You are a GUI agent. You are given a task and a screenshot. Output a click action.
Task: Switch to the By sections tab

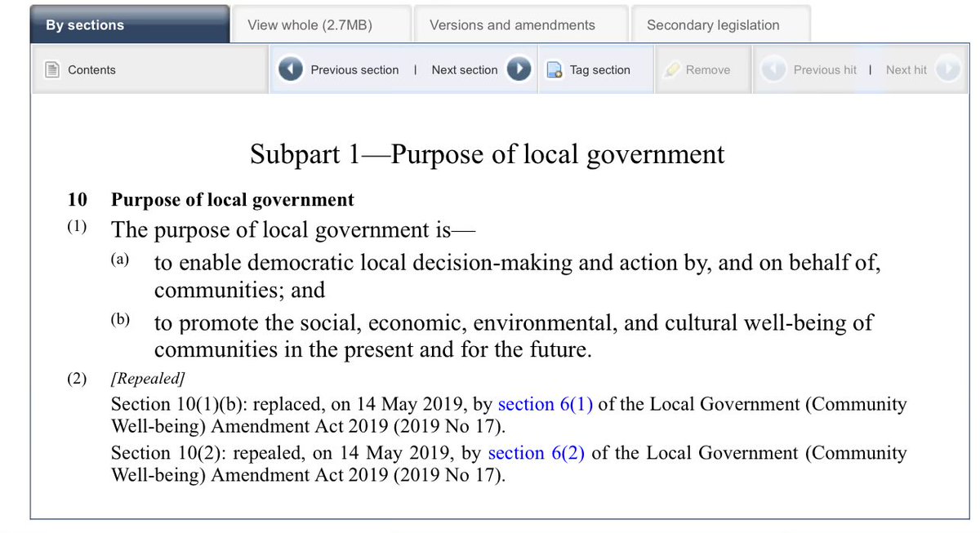click(x=130, y=24)
